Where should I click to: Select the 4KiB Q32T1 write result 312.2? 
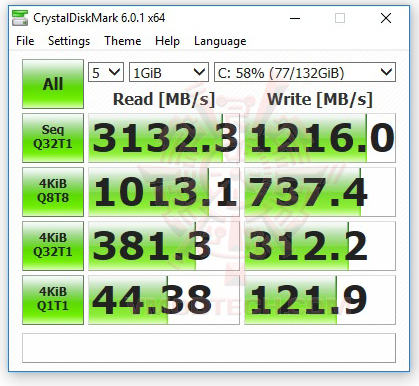point(320,246)
